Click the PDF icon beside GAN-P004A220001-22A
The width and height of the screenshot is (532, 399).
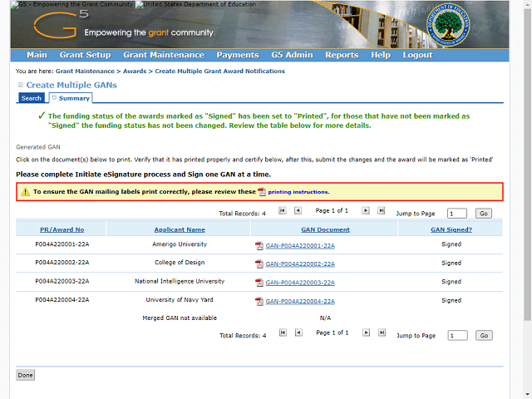click(x=259, y=245)
